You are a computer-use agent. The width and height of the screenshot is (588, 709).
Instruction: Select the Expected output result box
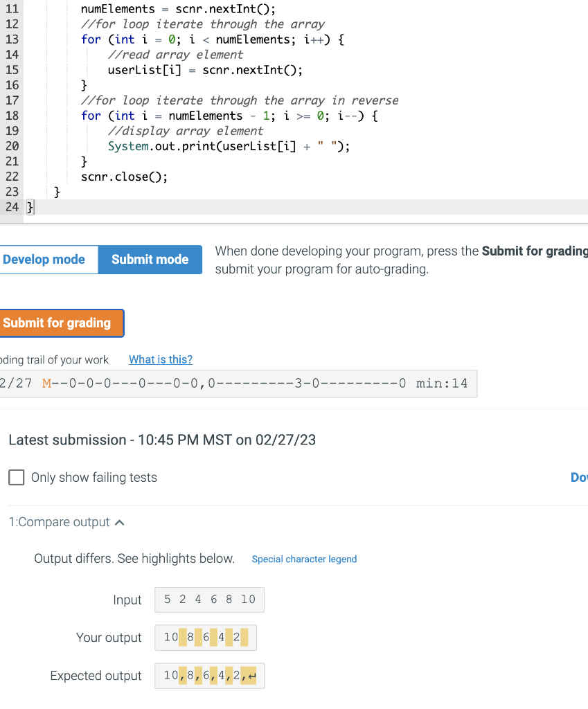click(209, 675)
